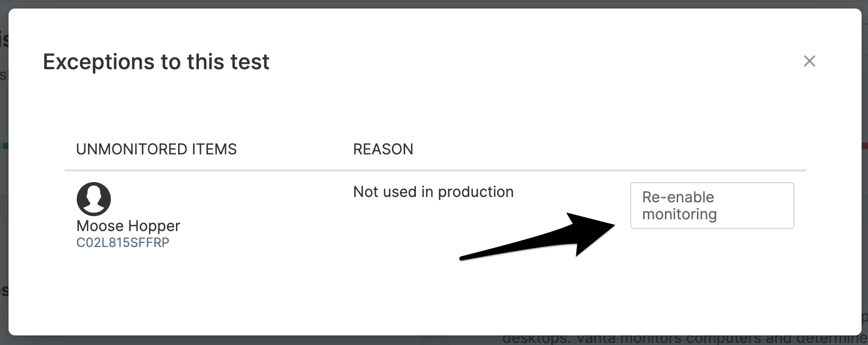Screen dimensions: 868x345
Task: Click the Re-enable monitoring button
Action: (x=712, y=206)
